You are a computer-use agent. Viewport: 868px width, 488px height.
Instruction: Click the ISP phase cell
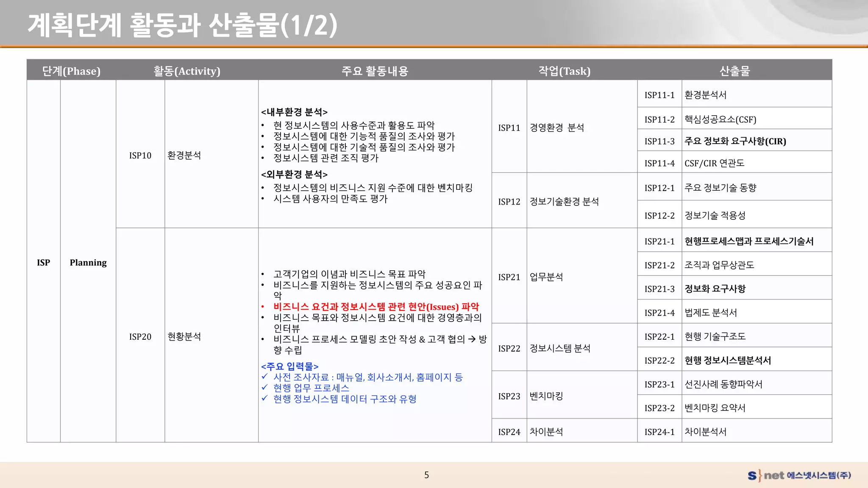(x=44, y=262)
